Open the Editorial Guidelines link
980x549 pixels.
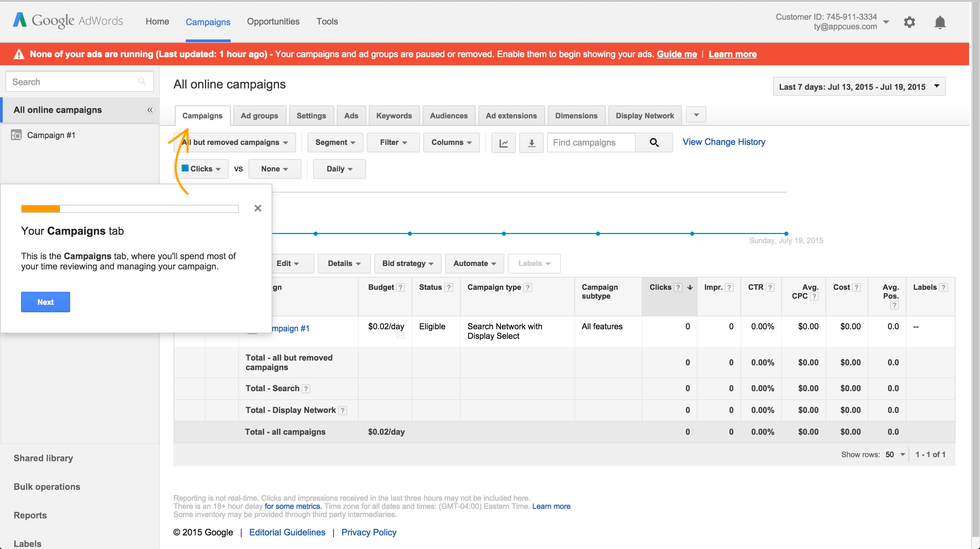coord(287,532)
